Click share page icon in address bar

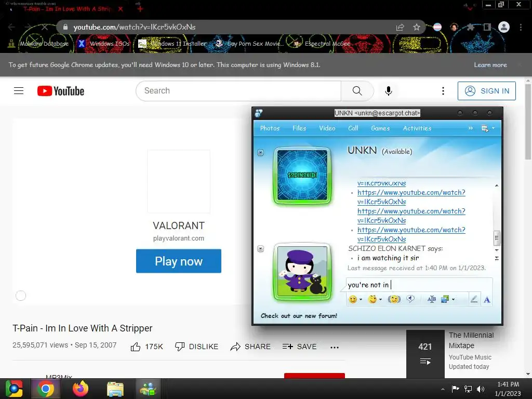coord(400,27)
